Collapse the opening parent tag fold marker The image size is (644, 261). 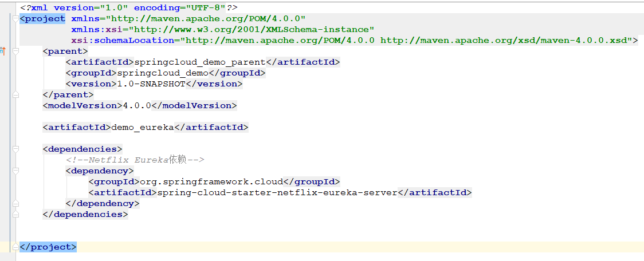(x=15, y=52)
